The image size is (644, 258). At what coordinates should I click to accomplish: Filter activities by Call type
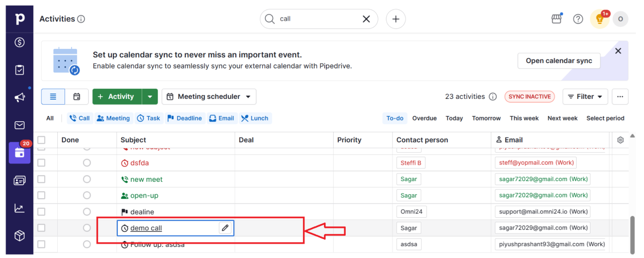[80, 118]
